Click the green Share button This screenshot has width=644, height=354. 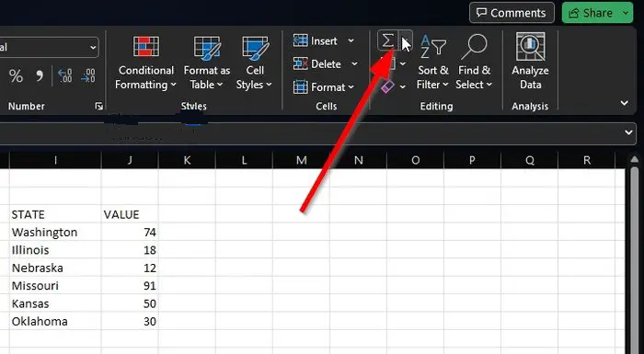pos(591,13)
